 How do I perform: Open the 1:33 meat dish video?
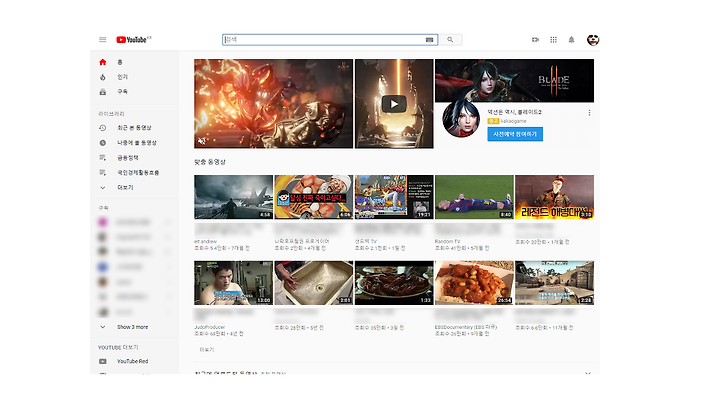[394, 283]
